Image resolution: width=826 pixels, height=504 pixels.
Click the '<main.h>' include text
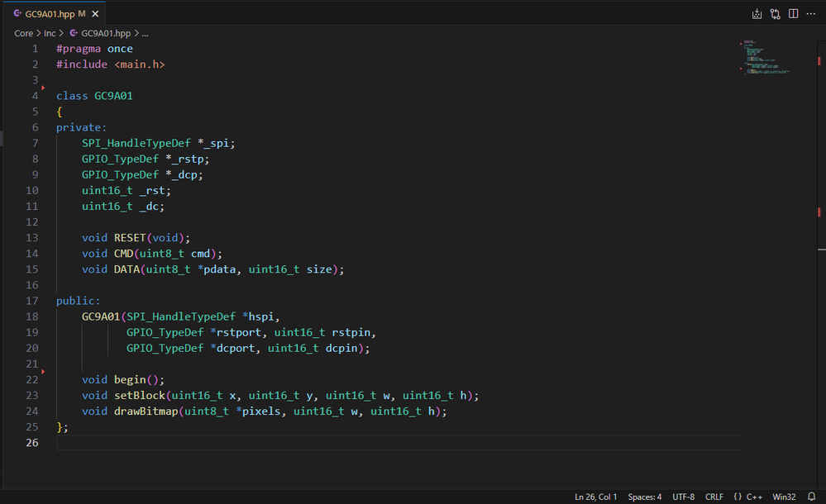tap(140, 64)
